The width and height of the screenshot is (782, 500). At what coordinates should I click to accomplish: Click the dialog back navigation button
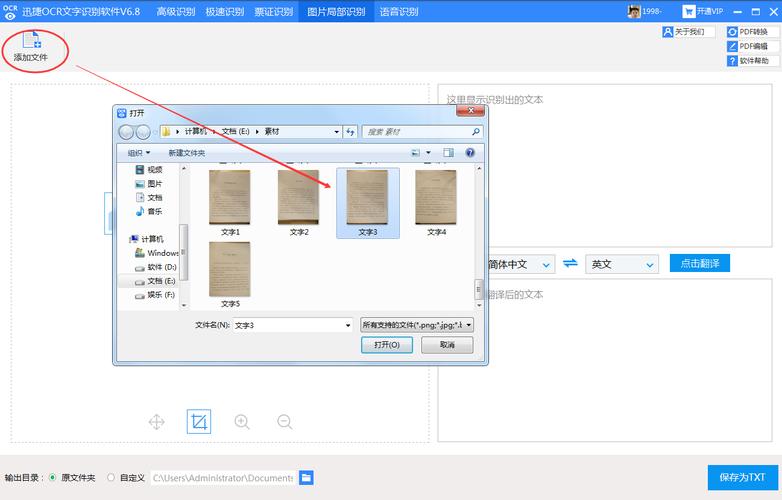click(x=126, y=132)
